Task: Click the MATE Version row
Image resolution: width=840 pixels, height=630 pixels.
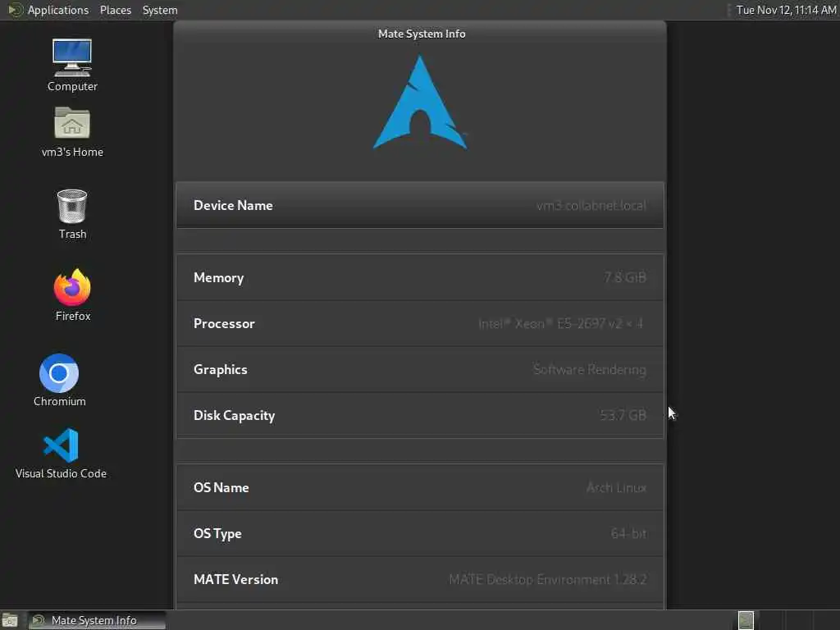Action: pyautogui.click(x=420, y=580)
